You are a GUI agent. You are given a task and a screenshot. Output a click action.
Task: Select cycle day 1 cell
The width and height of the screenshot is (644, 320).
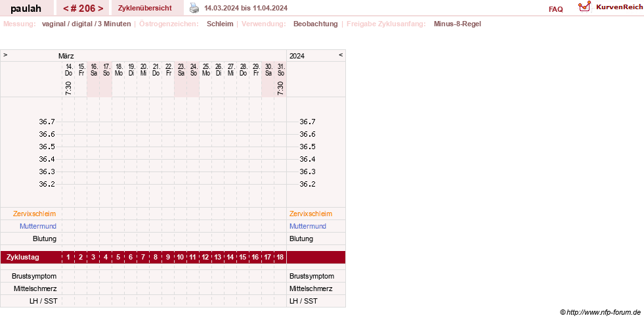68,258
